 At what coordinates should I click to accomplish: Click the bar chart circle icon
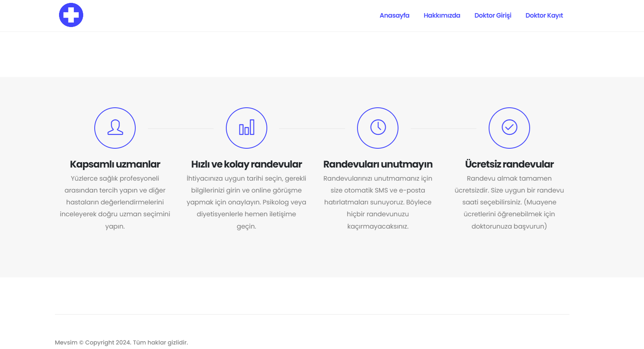coord(246,128)
